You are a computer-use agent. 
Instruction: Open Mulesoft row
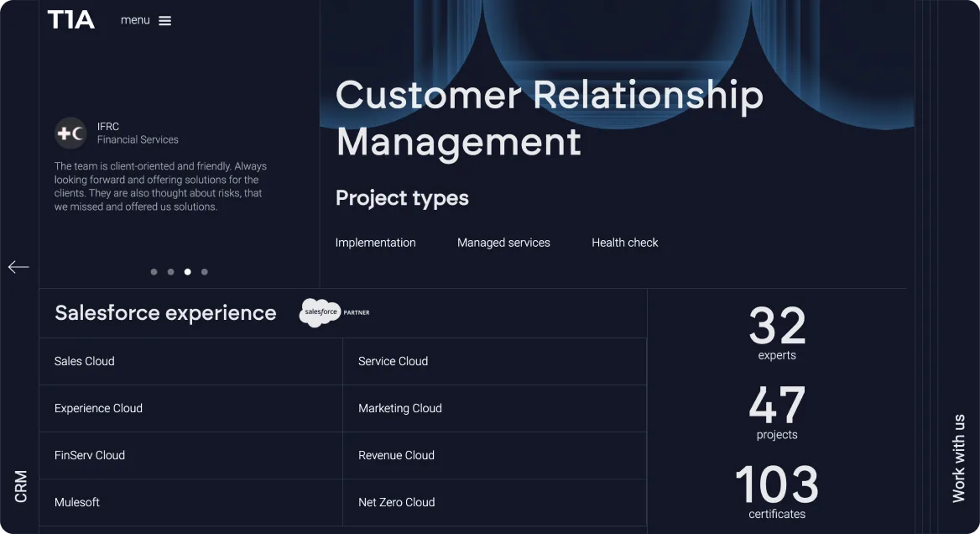point(190,502)
